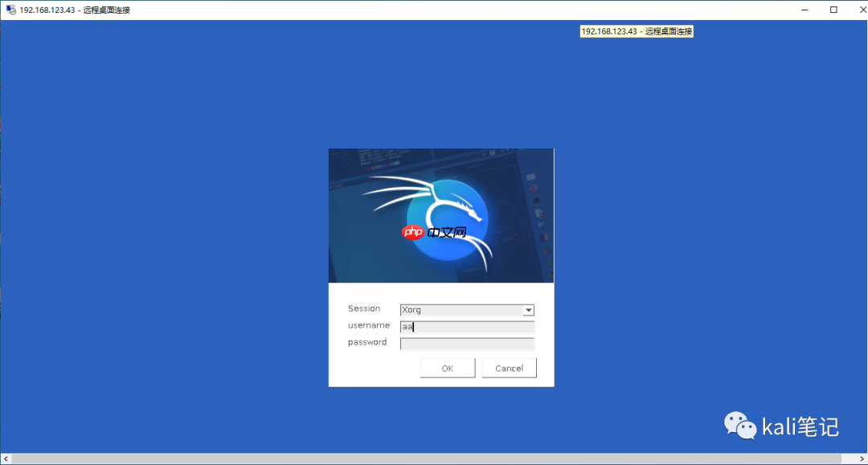Click the username field containing aa
This screenshot has height=465, width=868.
click(467, 327)
